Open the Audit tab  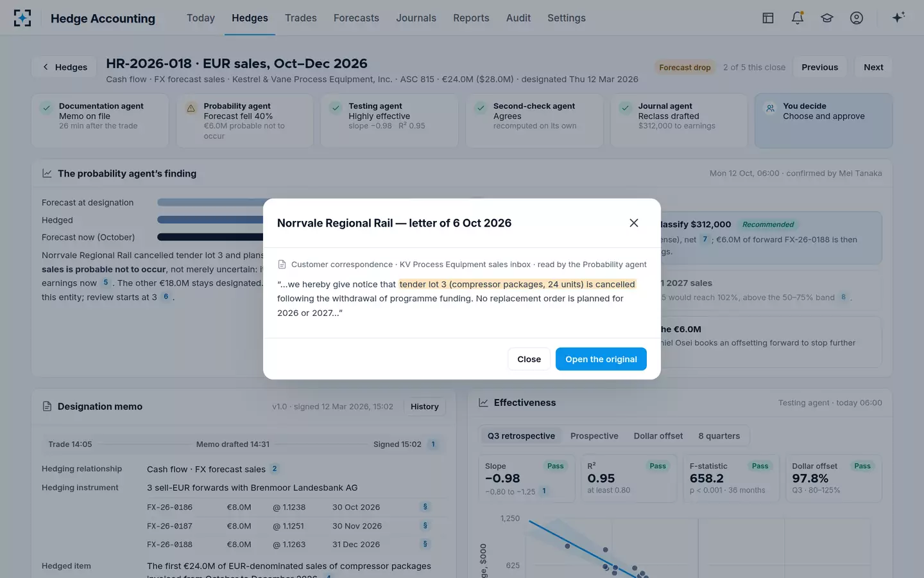(518, 18)
